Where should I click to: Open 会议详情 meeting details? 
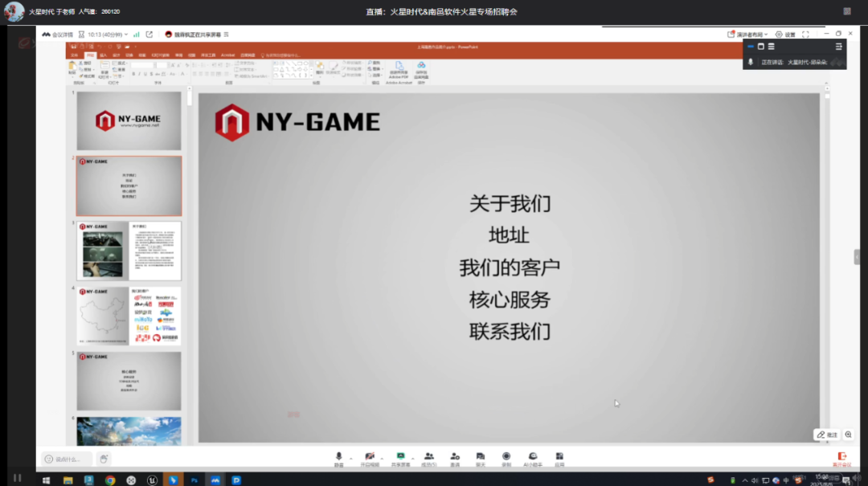(x=58, y=35)
